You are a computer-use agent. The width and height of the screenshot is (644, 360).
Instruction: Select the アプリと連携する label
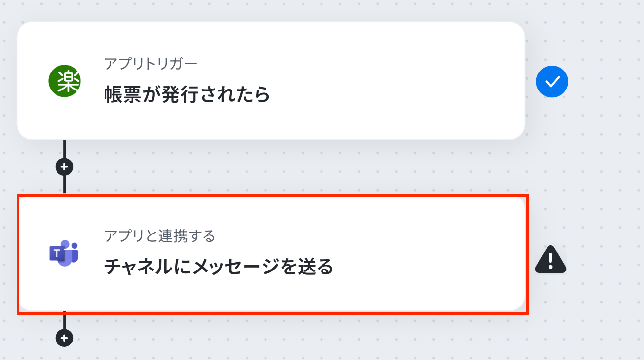coord(160,236)
